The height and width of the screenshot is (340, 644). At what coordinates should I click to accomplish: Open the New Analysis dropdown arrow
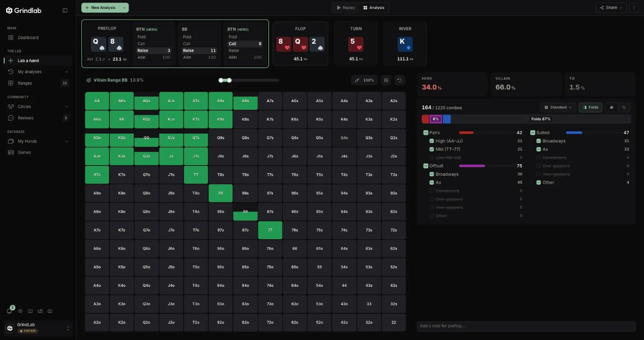124,8
